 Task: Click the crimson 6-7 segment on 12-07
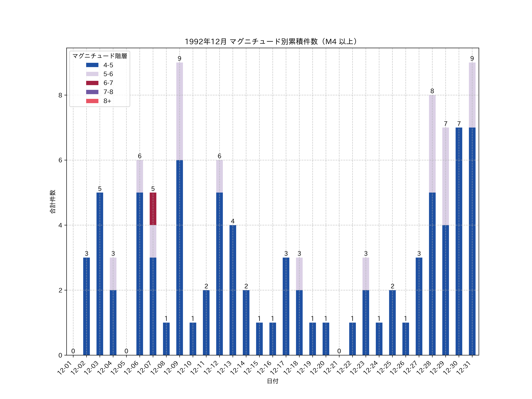[153, 209]
